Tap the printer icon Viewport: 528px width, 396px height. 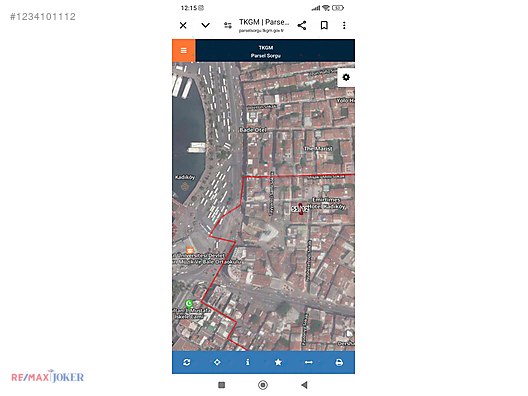[x=339, y=362]
